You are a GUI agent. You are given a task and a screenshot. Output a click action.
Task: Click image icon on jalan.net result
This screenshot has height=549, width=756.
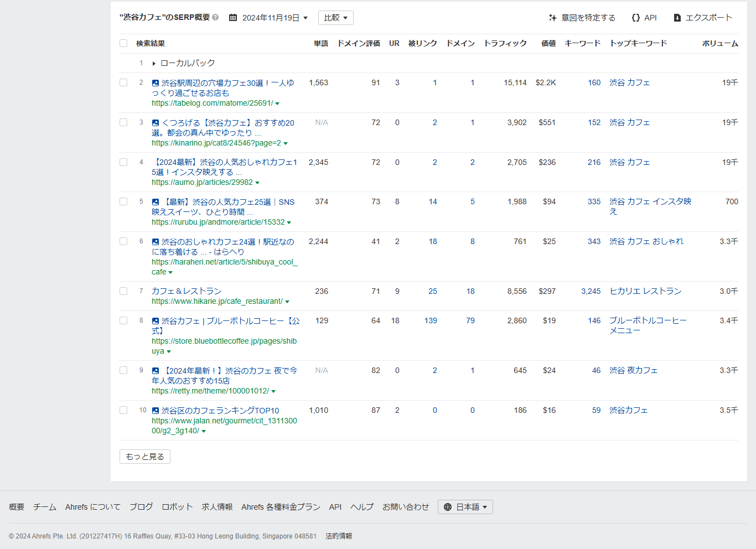[156, 411]
